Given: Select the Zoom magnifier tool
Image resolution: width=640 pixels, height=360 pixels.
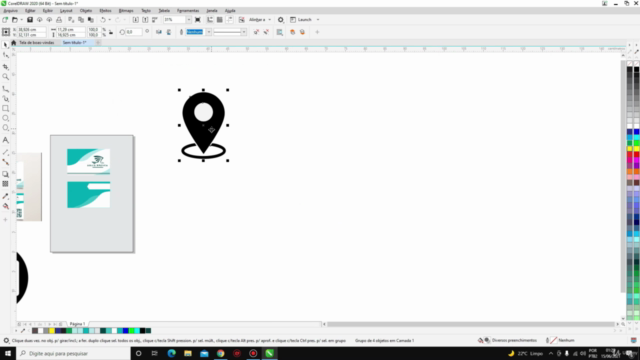Looking at the screenshot, I should coord(5,76).
